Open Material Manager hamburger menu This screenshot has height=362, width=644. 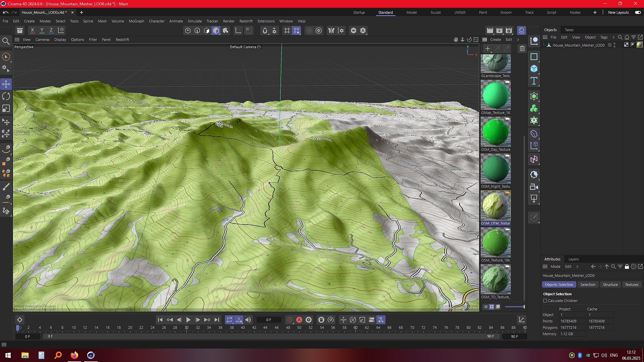pos(485,40)
